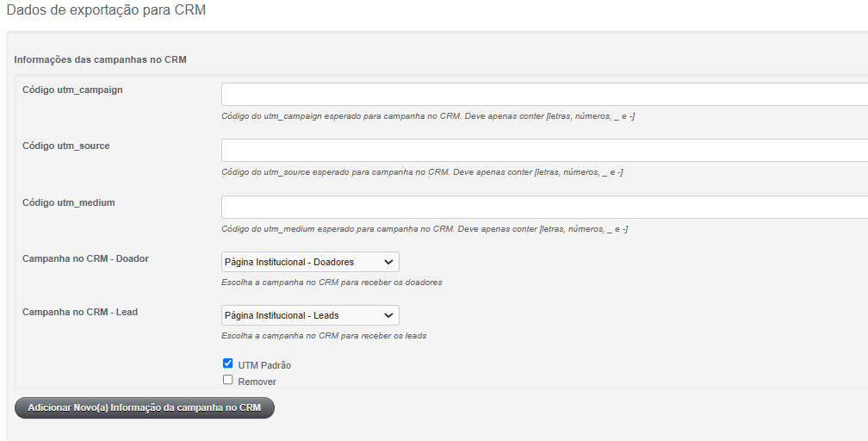
Task: Click the Código utm_medium label
Action: click(69, 202)
